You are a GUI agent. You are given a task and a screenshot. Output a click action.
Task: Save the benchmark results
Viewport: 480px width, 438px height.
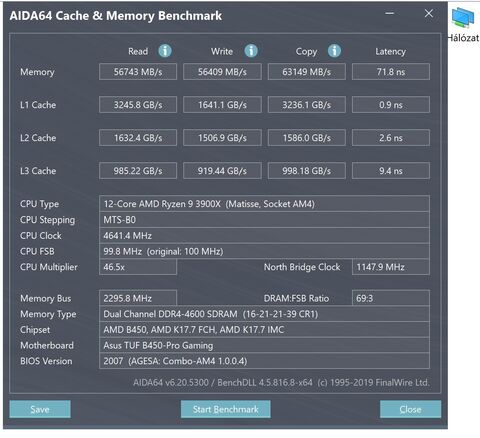40,409
